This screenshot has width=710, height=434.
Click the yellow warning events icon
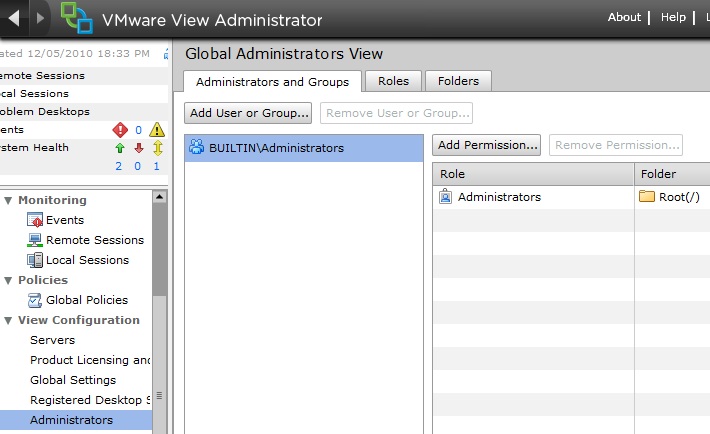pos(156,130)
